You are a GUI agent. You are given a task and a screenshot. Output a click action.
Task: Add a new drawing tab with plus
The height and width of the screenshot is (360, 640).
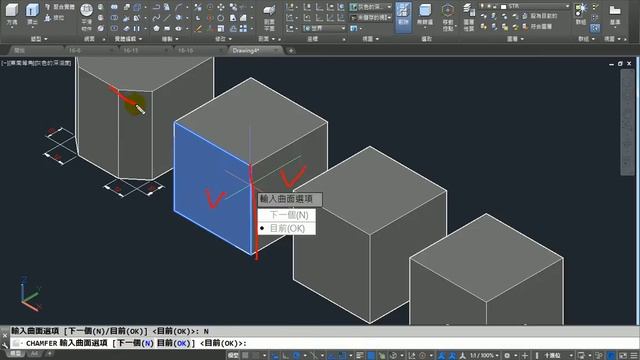point(291,51)
